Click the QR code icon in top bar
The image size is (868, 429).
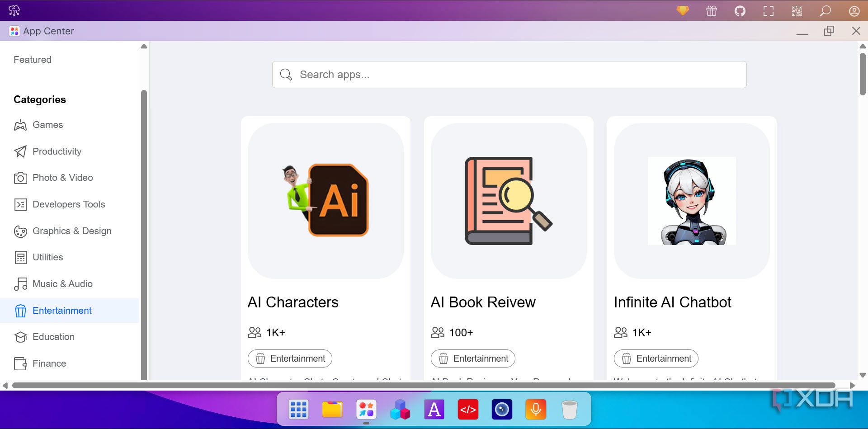tap(797, 11)
